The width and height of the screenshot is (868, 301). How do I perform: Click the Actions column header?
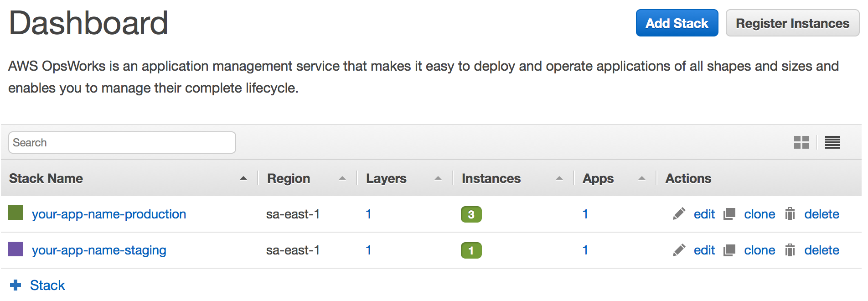click(688, 178)
